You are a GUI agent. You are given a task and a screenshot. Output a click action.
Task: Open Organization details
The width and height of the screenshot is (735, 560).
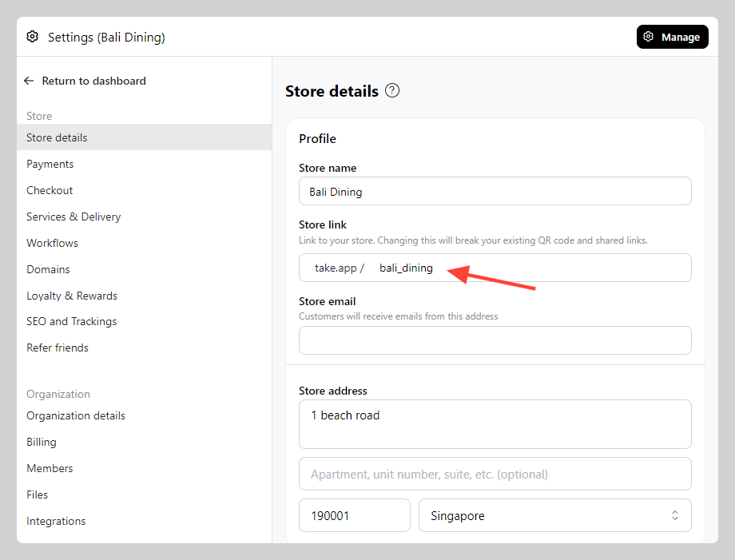click(x=145, y=415)
